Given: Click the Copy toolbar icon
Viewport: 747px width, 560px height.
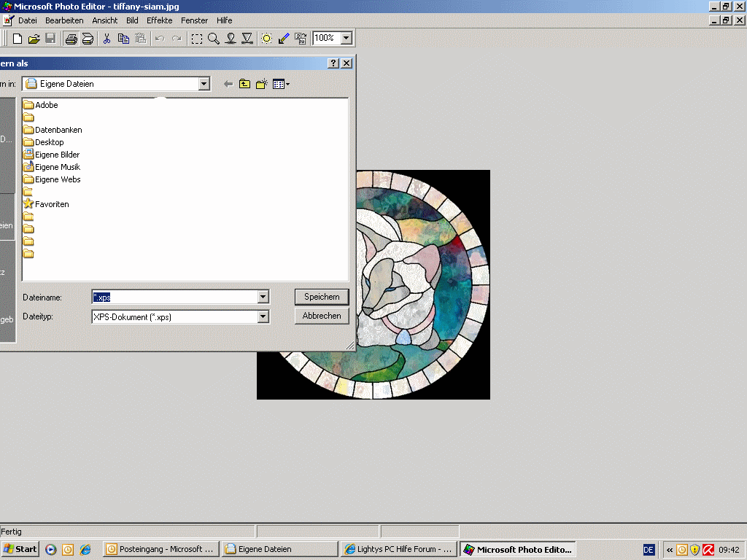Looking at the screenshot, I should click(123, 39).
